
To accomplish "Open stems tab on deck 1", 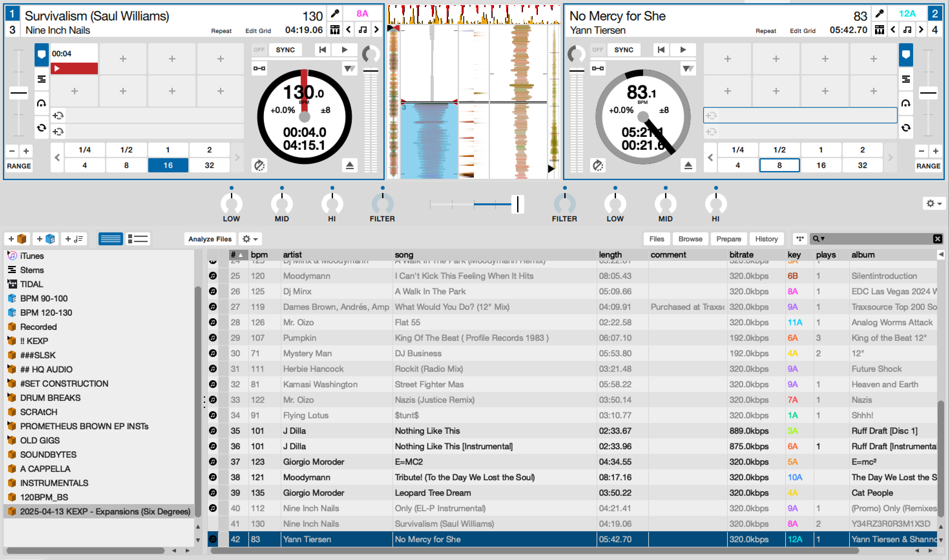I will pyautogui.click(x=42, y=79).
